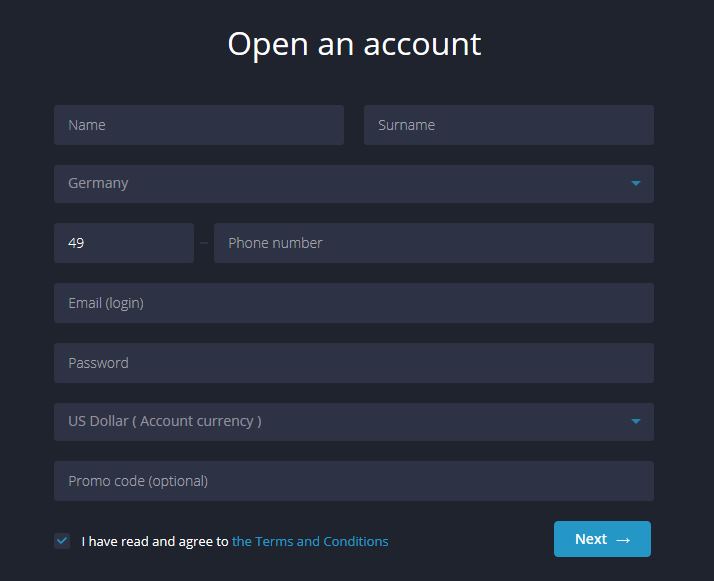The width and height of the screenshot is (714, 581).
Task: Click the account currency caret arrow
Action: [636, 421]
